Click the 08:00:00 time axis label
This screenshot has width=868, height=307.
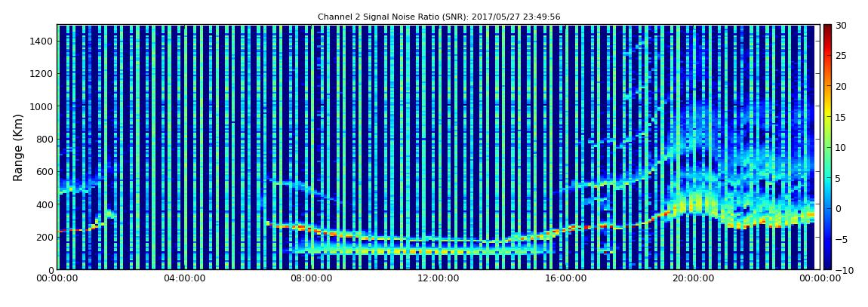pos(311,278)
